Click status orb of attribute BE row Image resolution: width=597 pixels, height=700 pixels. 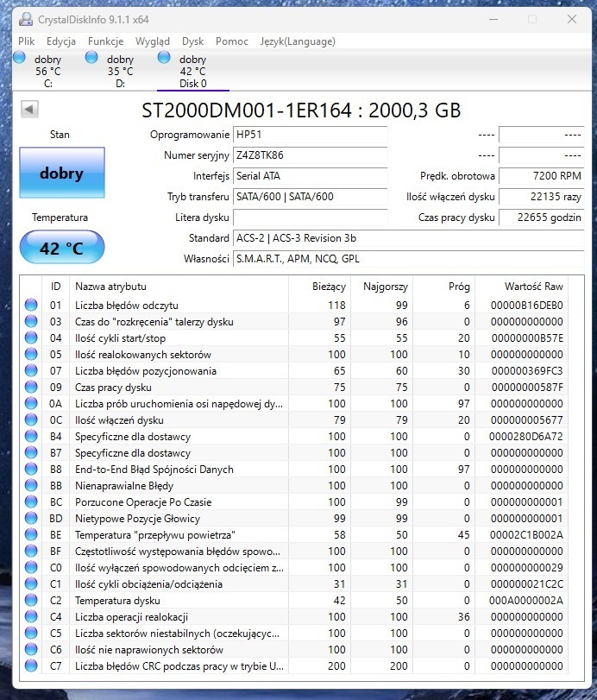(x=31, y=535)
